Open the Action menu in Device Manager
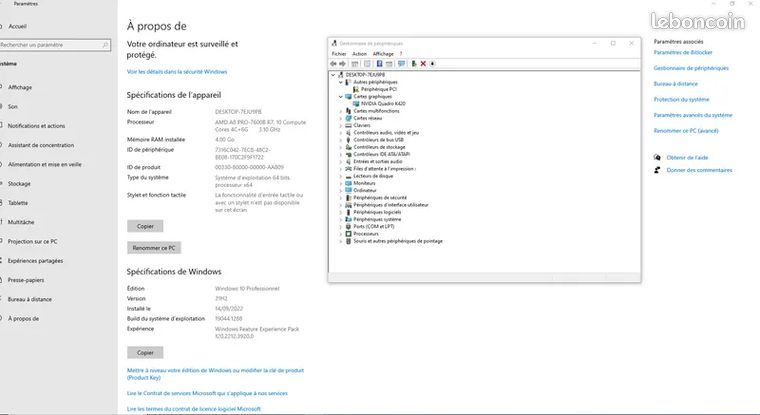Image resolution: width=760 pixels, height=415 pixels. coord(359,54)
